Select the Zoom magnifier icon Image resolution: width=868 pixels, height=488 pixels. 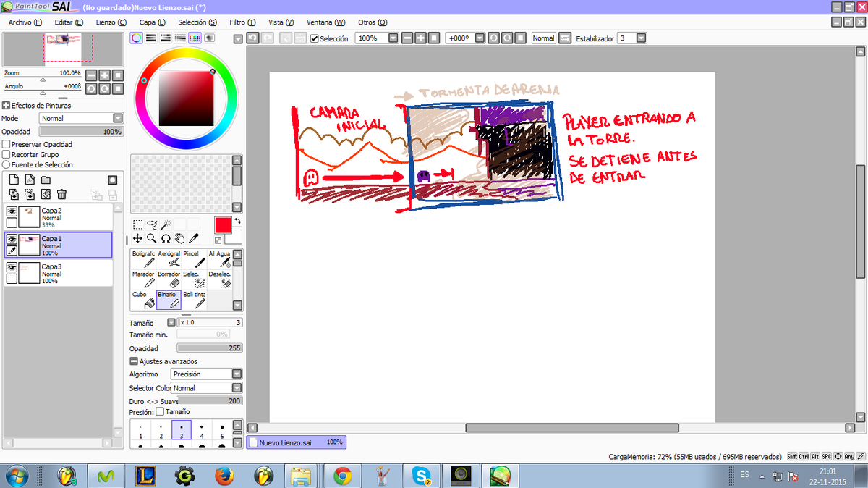click(151, 237)
